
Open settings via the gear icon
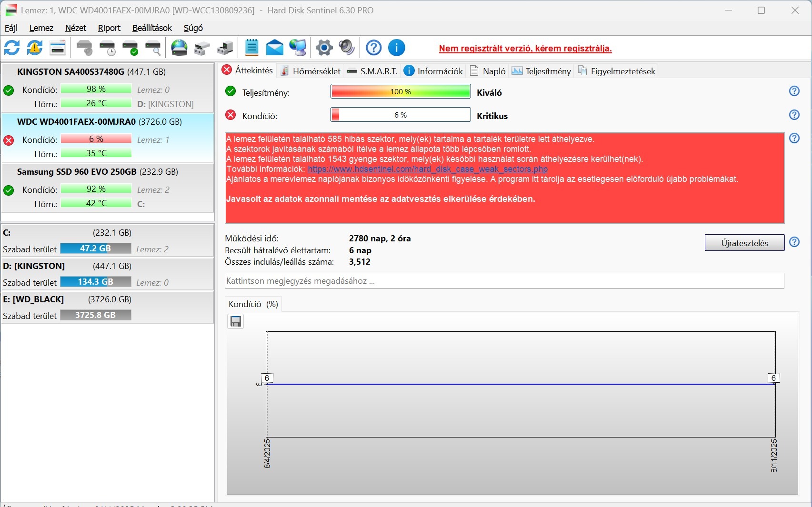324,48
